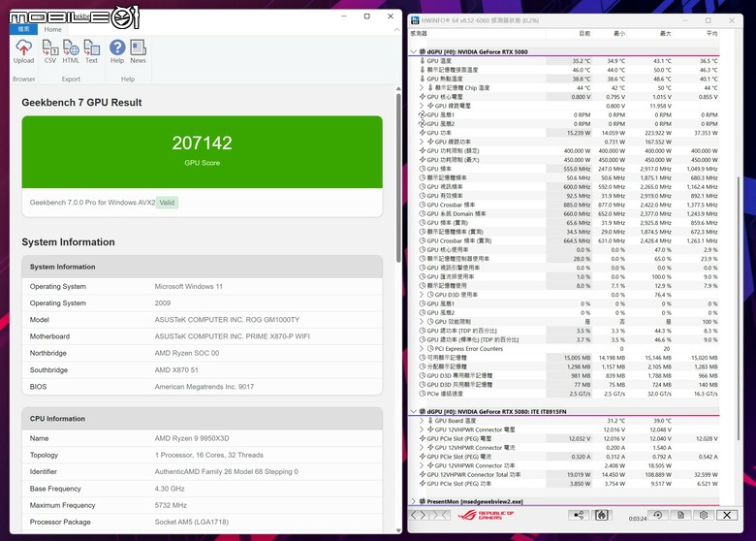
Task: Export the result as CSV
Action: [50, 51]
